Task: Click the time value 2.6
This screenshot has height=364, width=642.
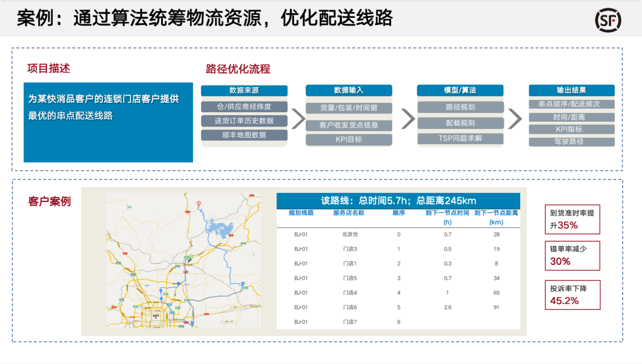Action: [x=448, y=308]
